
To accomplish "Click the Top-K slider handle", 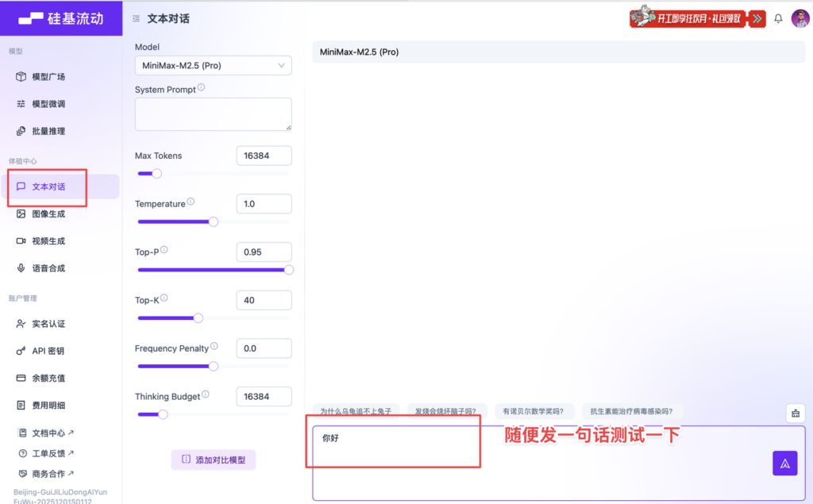I will (x=198, y=317).
